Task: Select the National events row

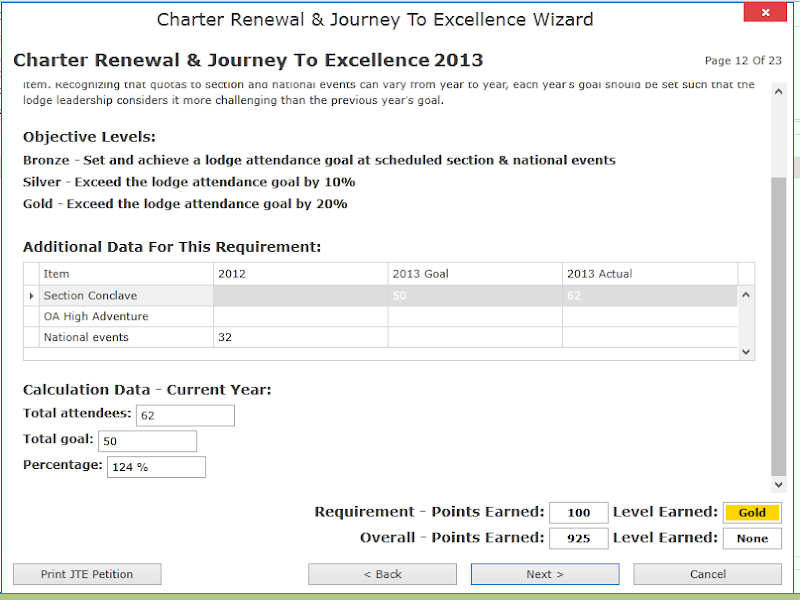Action: pos(381,337)
